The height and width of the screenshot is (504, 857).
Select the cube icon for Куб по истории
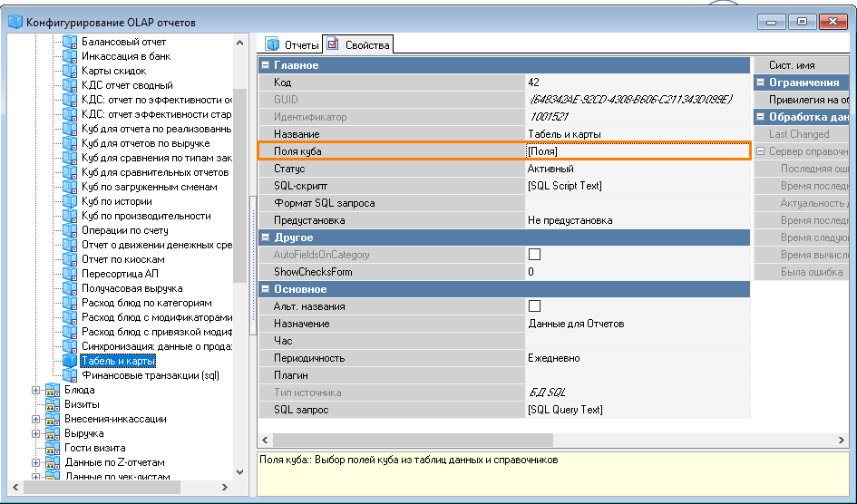70,201
